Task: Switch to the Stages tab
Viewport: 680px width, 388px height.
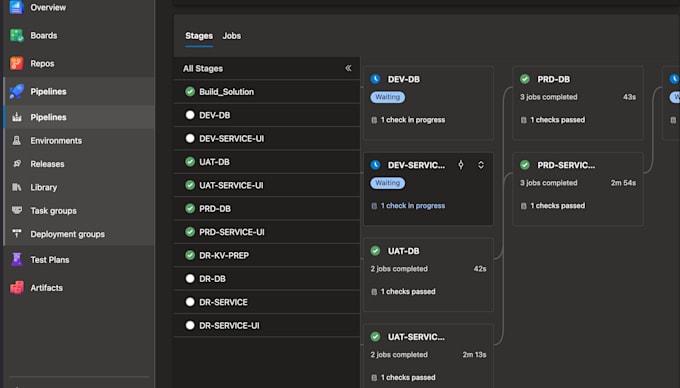Action: [199, 36]
